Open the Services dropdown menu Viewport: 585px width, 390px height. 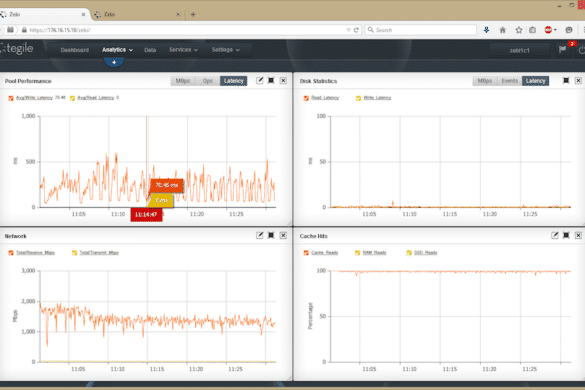tap(183, 50)
